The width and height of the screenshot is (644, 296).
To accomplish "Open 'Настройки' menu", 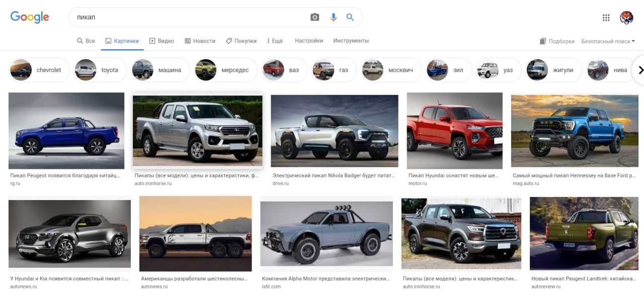I will [309, 41].
